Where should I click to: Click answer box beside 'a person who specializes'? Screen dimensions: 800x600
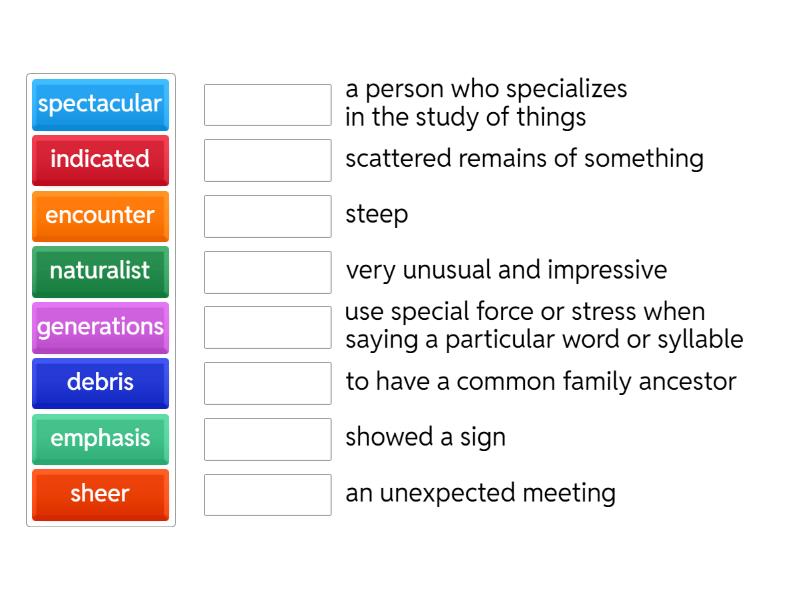point(267,104)
